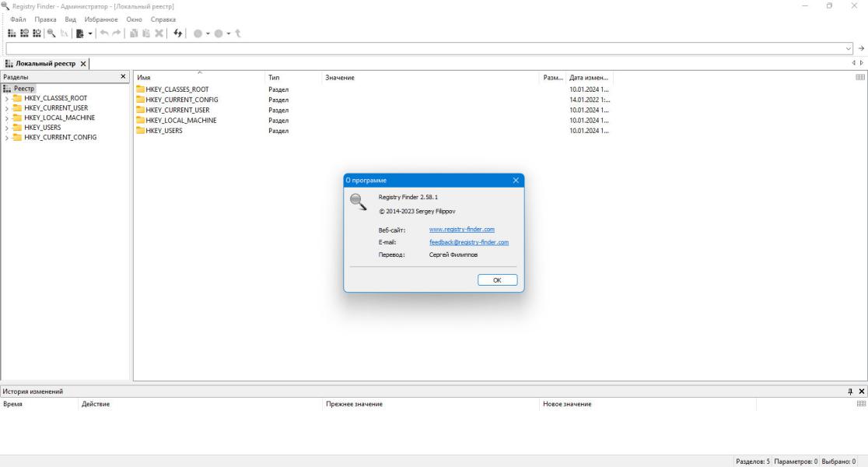Select HKEY_CURRENT_CONFIG row in the list
The width and height of the screenshot is (868, 467).
coord(372,100)
